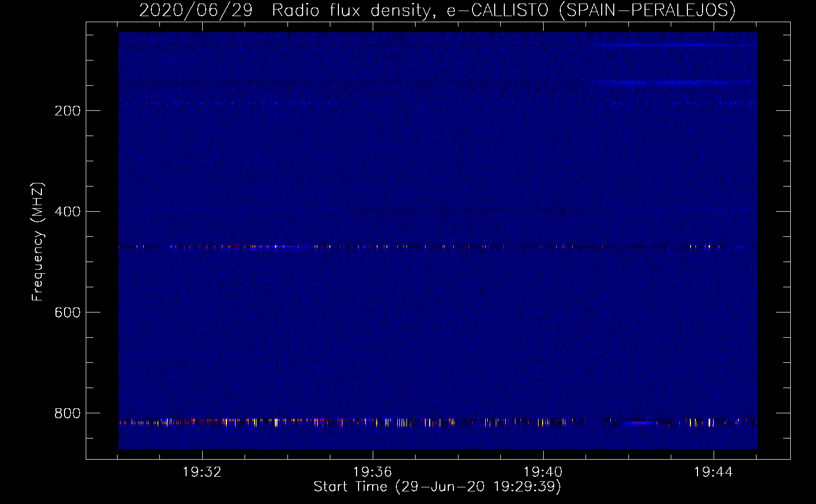
Task: Click the '800' frequency tick label
Action: pos(68,413)
